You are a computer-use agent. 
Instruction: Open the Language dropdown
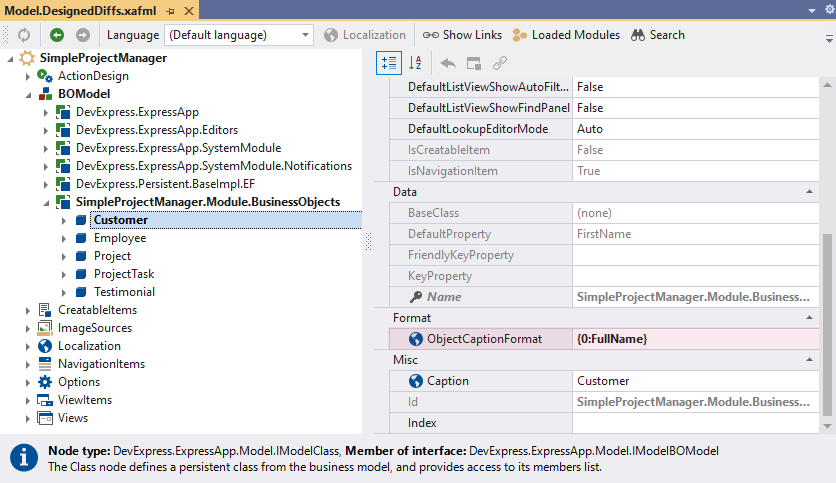click(306, 35)
